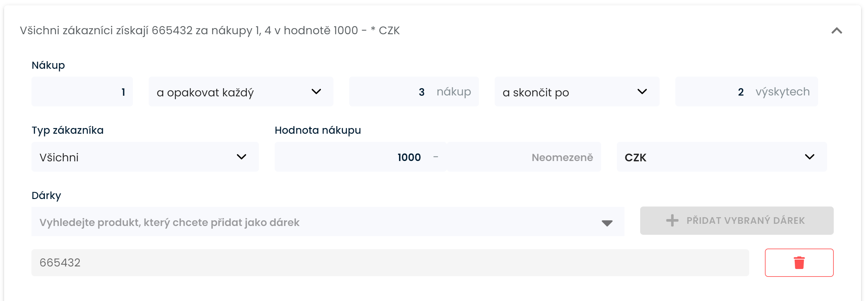This screenshot has width=868, height=301.
Task: Click the 665432 gift entry field
Action: pos(390,263)
